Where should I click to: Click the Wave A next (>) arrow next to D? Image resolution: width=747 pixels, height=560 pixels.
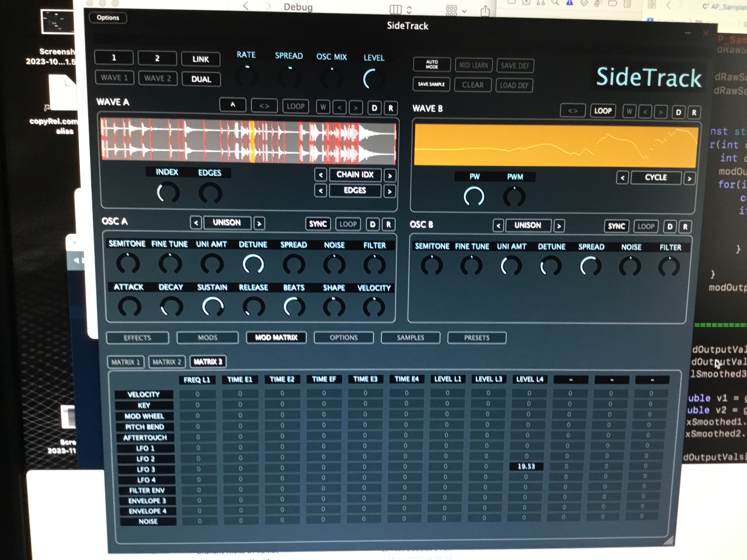click(356, 108)
